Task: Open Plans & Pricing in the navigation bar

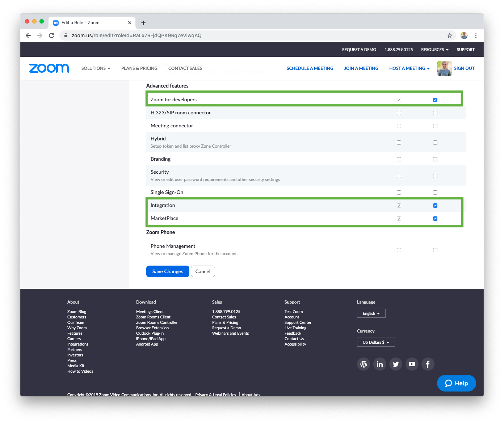Action: [x=139, y=68]
